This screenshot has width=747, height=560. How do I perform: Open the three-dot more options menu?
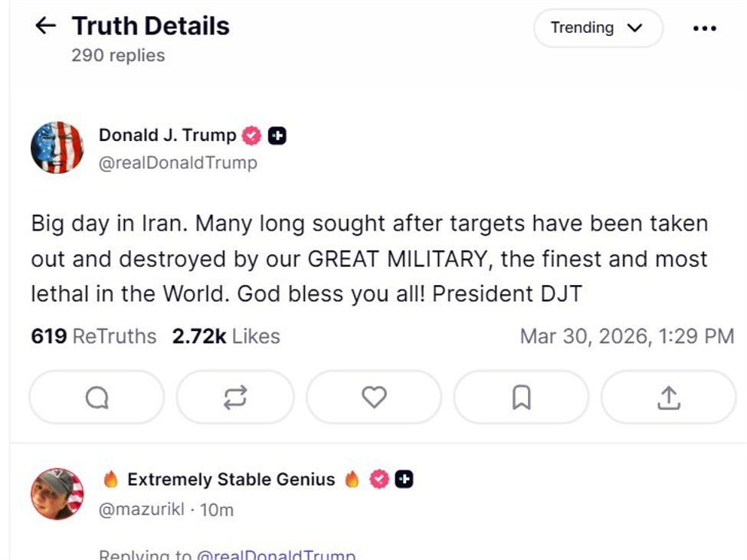tap(704, 28)
